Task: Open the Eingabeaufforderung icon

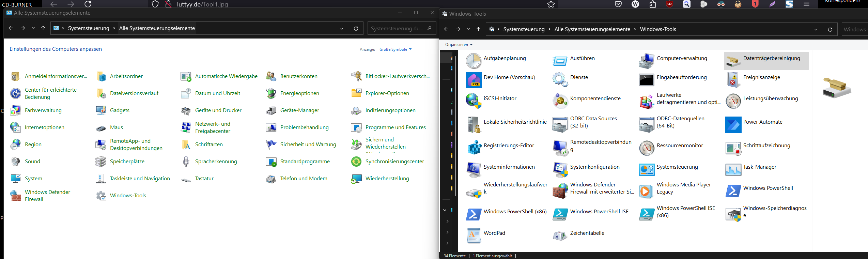Action: 647,80
